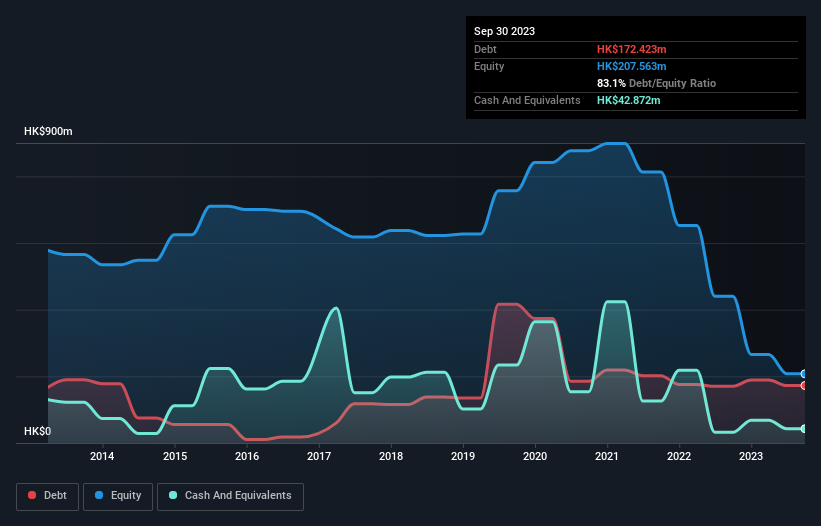
Task: Click the Debt row label in tooltip
Action: 485,49
